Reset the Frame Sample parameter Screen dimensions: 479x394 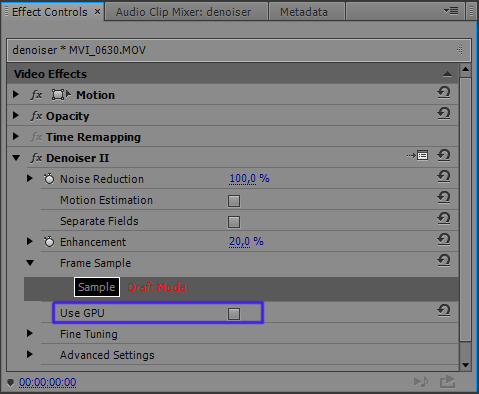point(444,261)
